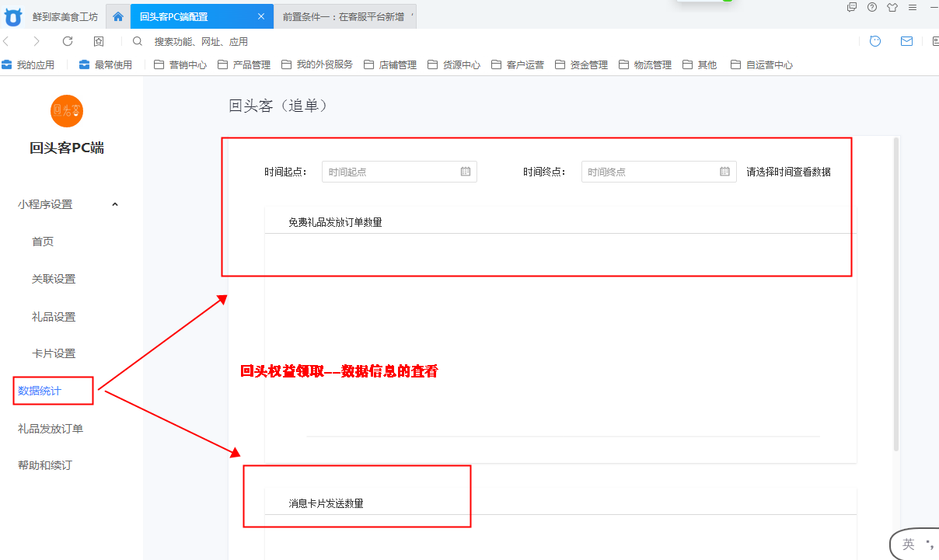Click the 回头客 orange logo
Viewport: 939px width, 560px height.
point(67,111)
